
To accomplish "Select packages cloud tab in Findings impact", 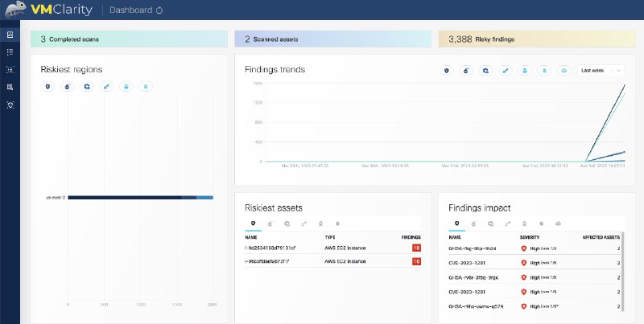I will pyautogui.click(x=558, y=224).
